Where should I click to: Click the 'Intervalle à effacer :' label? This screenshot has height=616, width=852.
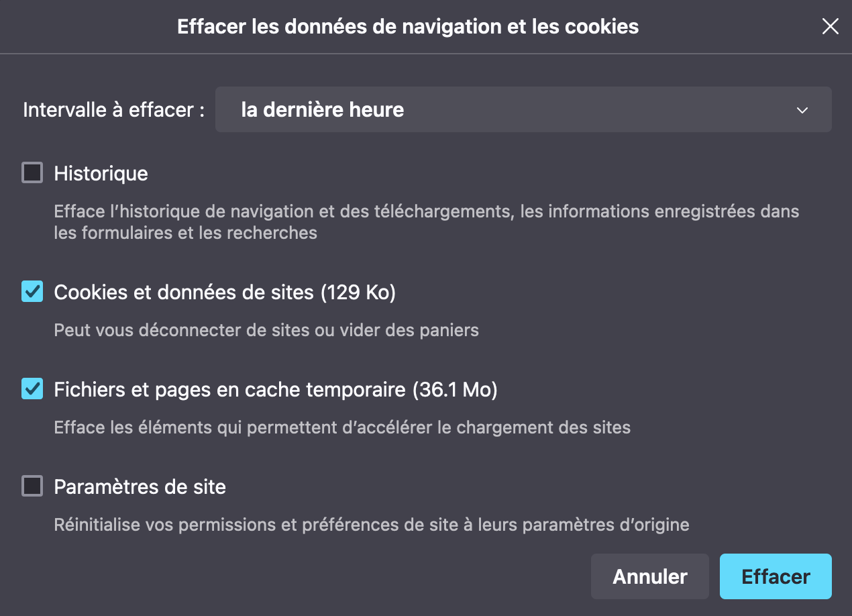tap(113, 110)
